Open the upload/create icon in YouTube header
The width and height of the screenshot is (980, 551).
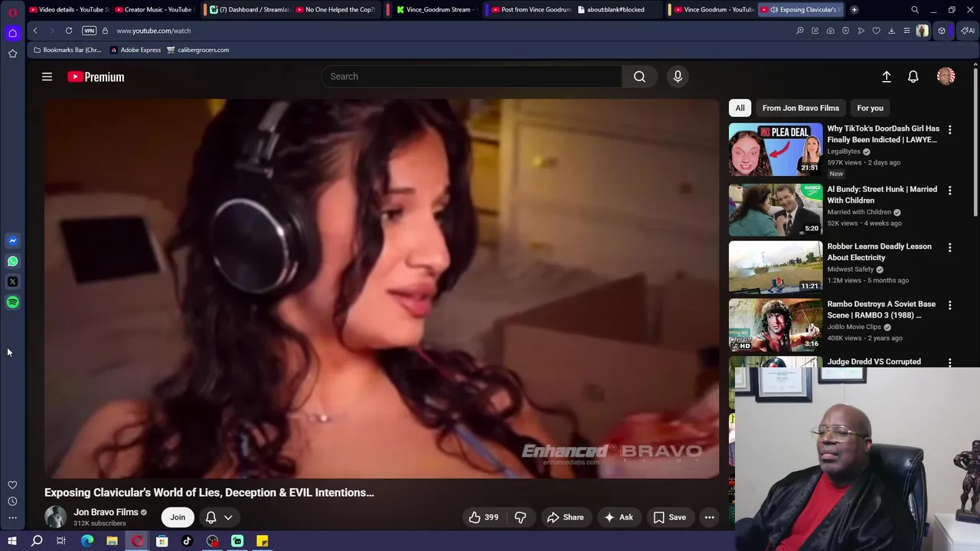click(x=887, y=77)
